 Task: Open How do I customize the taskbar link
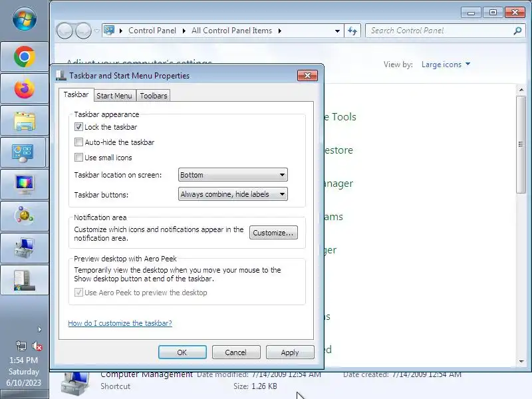coord(120,323)
